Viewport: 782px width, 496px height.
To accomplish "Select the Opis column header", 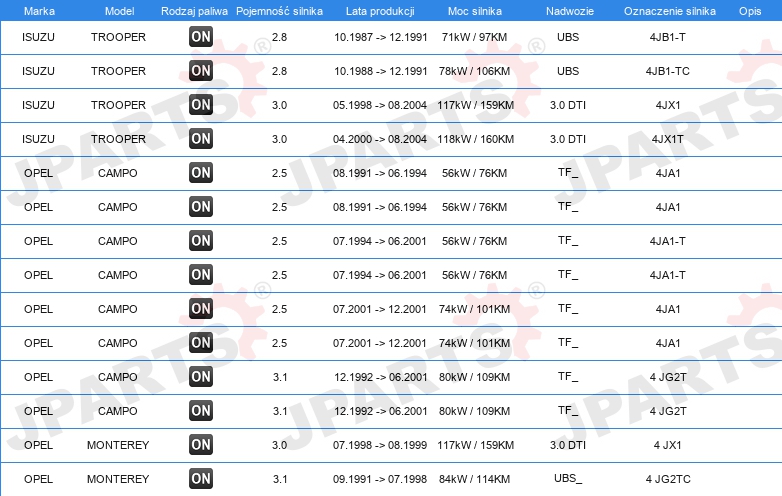I will (750, 11).
